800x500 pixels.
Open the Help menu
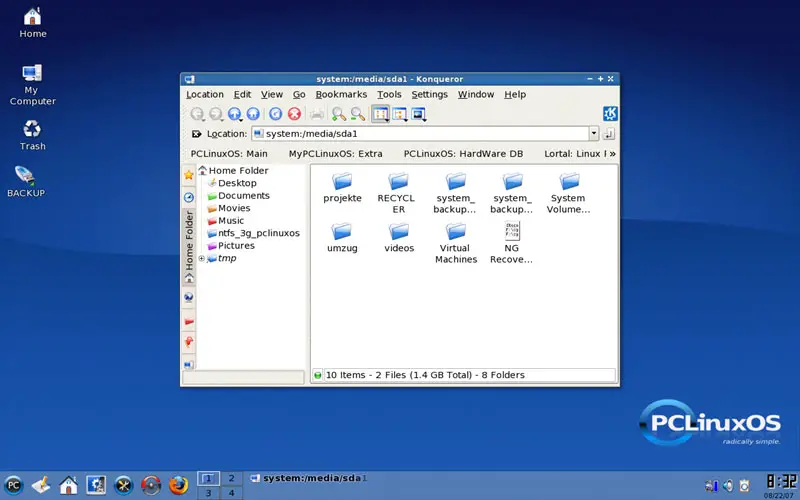[515, 94]
